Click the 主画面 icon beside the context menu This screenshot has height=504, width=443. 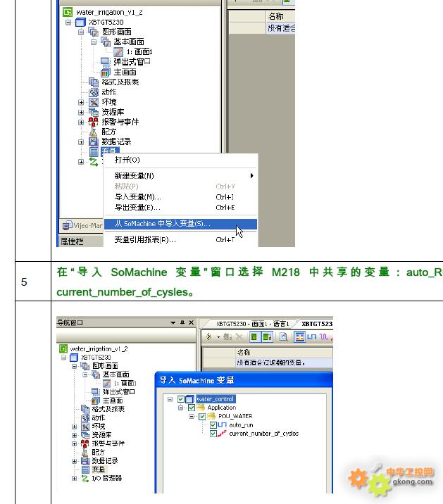(x=105, y=73)
